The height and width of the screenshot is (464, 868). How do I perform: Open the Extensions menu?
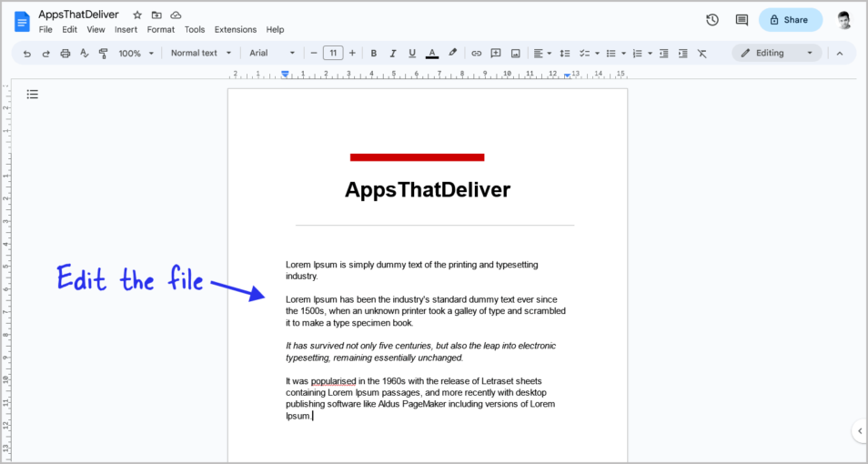pos(236,30)
